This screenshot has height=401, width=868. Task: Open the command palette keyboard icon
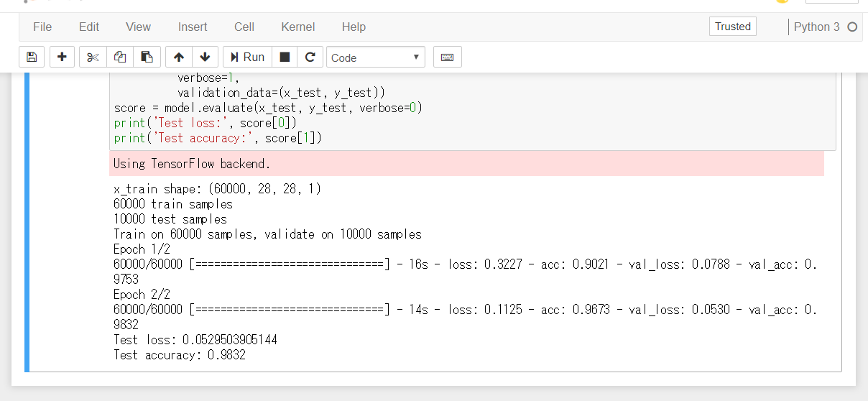pos(447,57)
